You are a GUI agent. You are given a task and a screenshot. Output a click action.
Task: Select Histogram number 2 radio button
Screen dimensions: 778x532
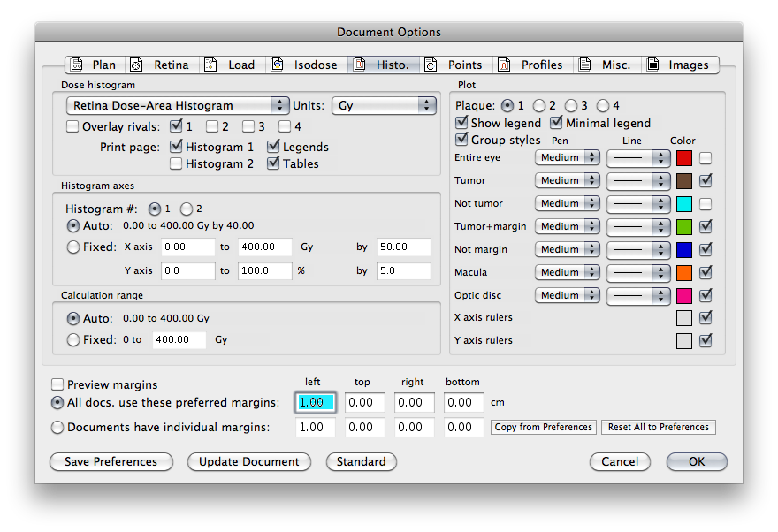point(186,209)
